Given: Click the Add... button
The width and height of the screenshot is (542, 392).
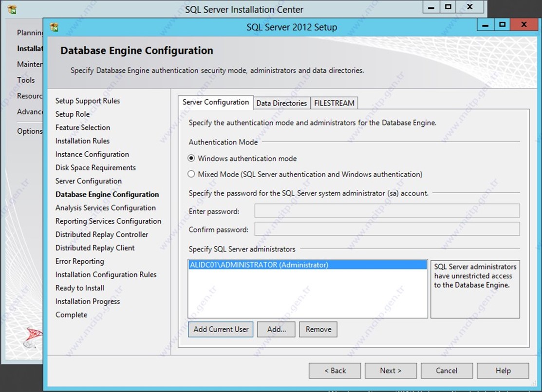Looking at the screenshot, I should [x=276, y=329].
